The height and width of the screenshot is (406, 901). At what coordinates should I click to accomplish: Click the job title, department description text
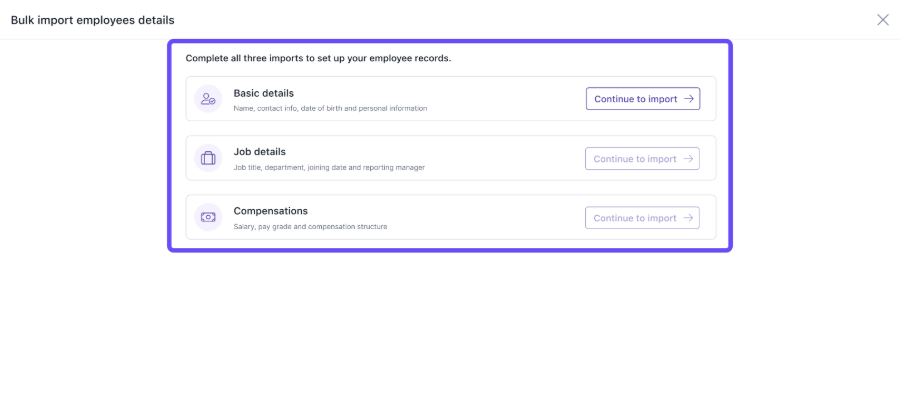329,168
